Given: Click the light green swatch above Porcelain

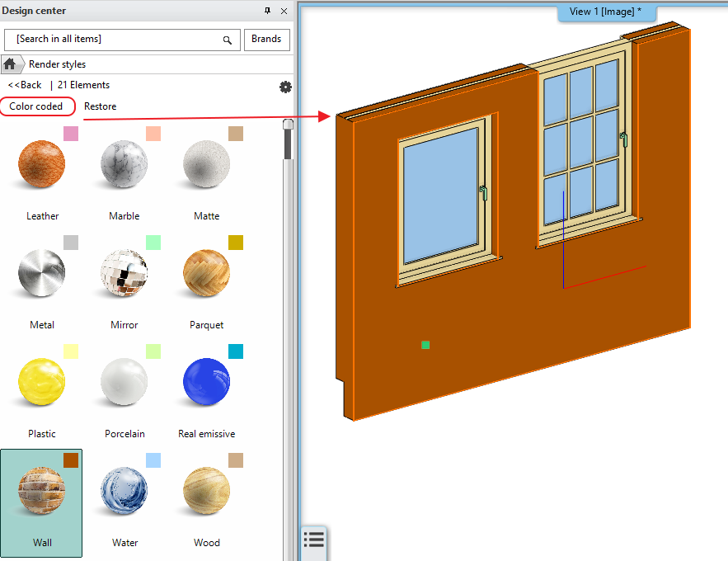Looking at the screenshot, I should 153,351.
